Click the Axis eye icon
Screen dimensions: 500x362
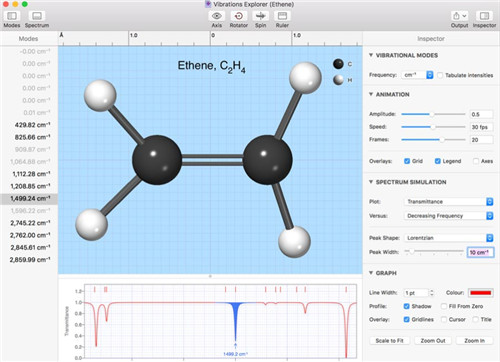[x=217, y=16]
